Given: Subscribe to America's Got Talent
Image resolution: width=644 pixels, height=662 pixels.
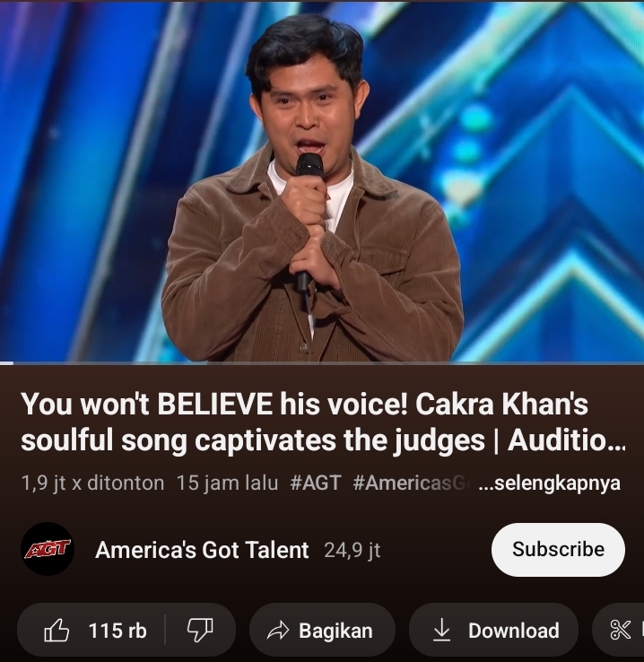Looking at the screenshot, I should pyautogui.click(x=558, y=550).
